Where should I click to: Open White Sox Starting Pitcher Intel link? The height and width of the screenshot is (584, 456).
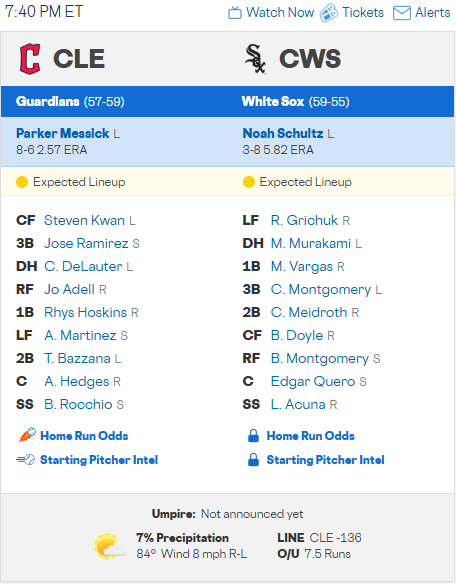[x=325, y=460]
